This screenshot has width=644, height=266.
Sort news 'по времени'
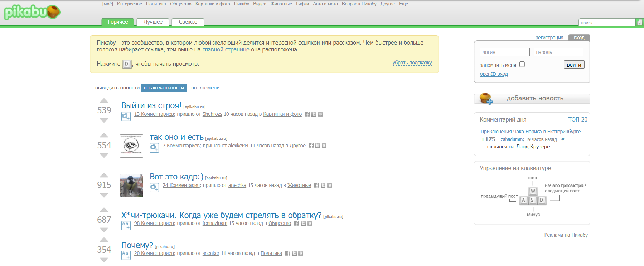click(205, 88)
